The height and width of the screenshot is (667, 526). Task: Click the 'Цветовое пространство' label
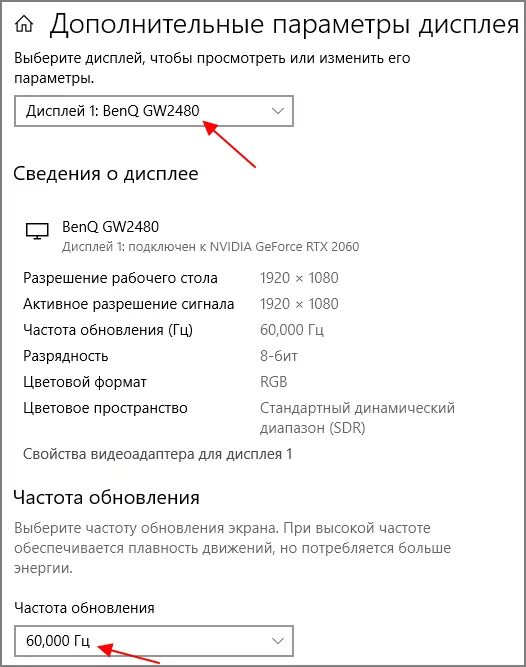[105, 408]
